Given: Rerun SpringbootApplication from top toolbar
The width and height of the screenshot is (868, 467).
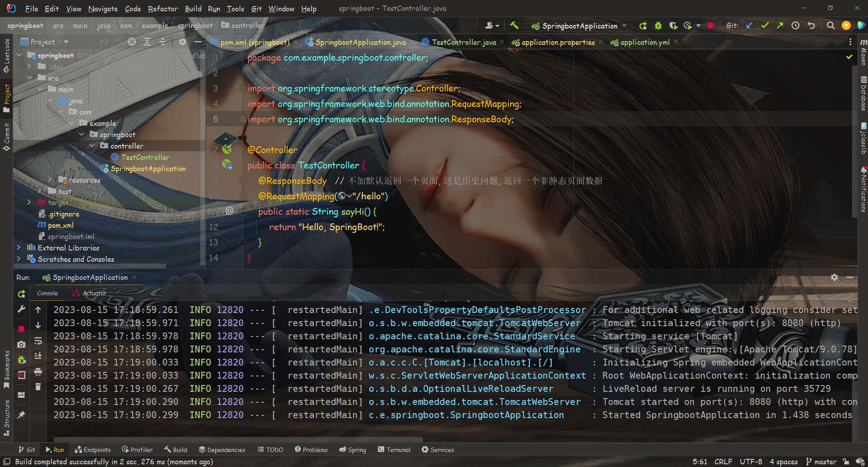Looking at the screenshot, I should [x=643, y=26].
